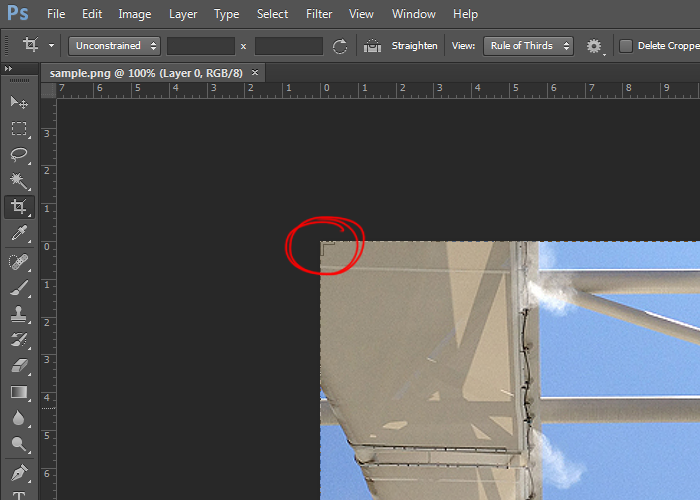
Task: Click the Straighten level icon
Action: tap(372, 46)
